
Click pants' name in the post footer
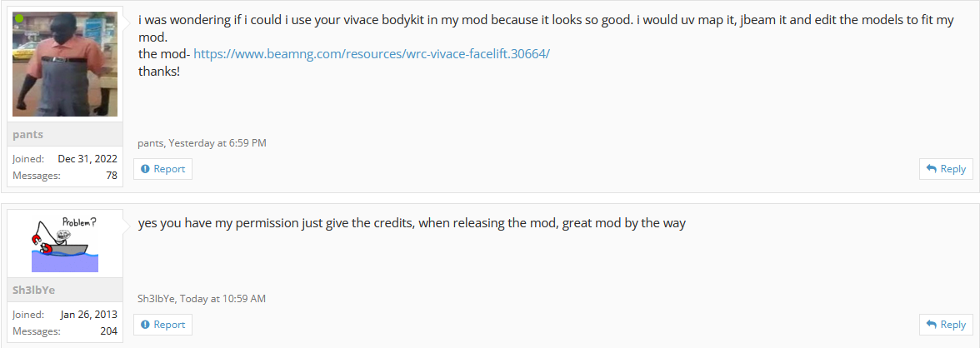[x=151, y=143]
